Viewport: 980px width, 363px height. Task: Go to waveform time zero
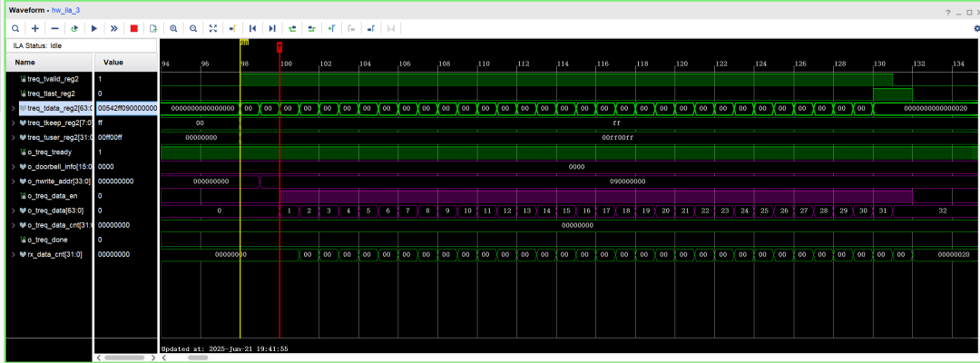pos(252,28)
